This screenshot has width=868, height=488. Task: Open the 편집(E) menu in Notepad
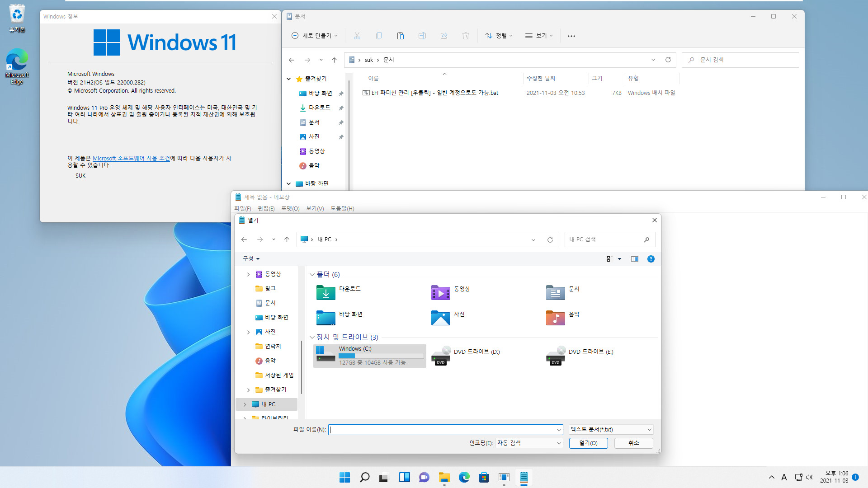pyautogui.click(x=266, y=208)
